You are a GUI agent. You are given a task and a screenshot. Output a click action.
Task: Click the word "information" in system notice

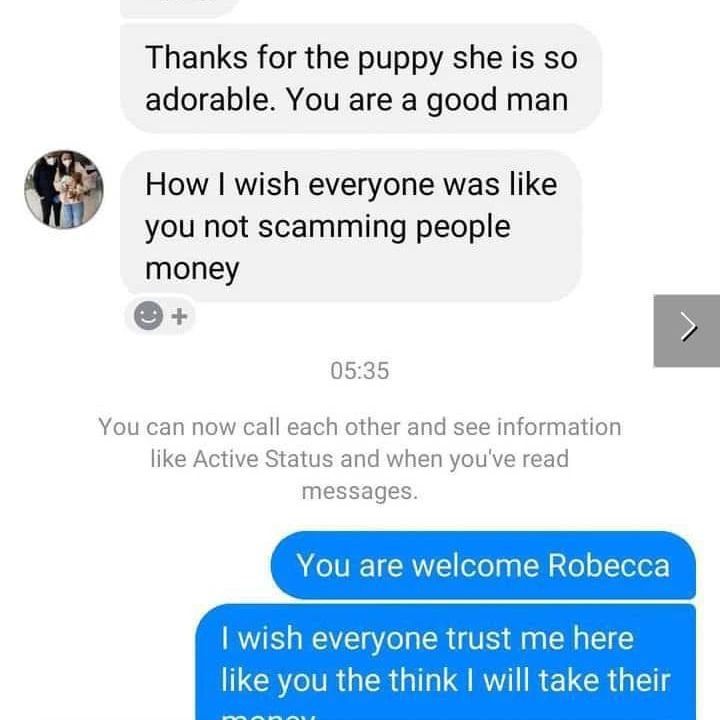tap(559, 427)
